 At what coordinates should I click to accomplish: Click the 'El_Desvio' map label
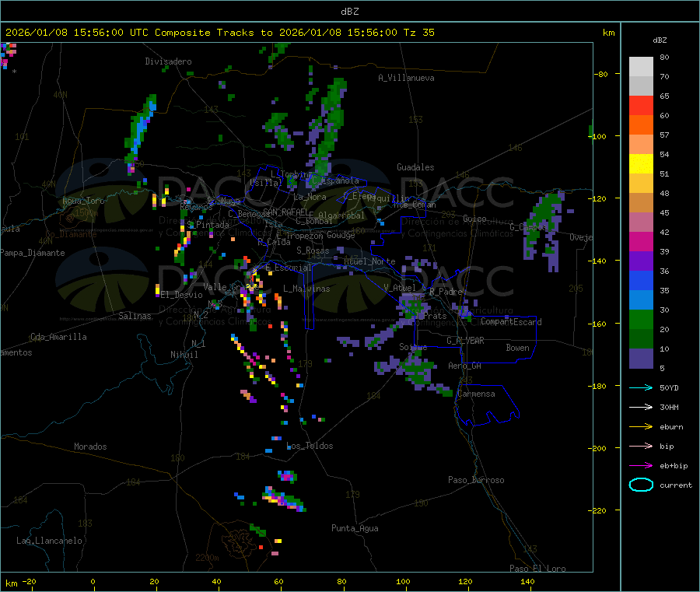(x=181, y=295)
